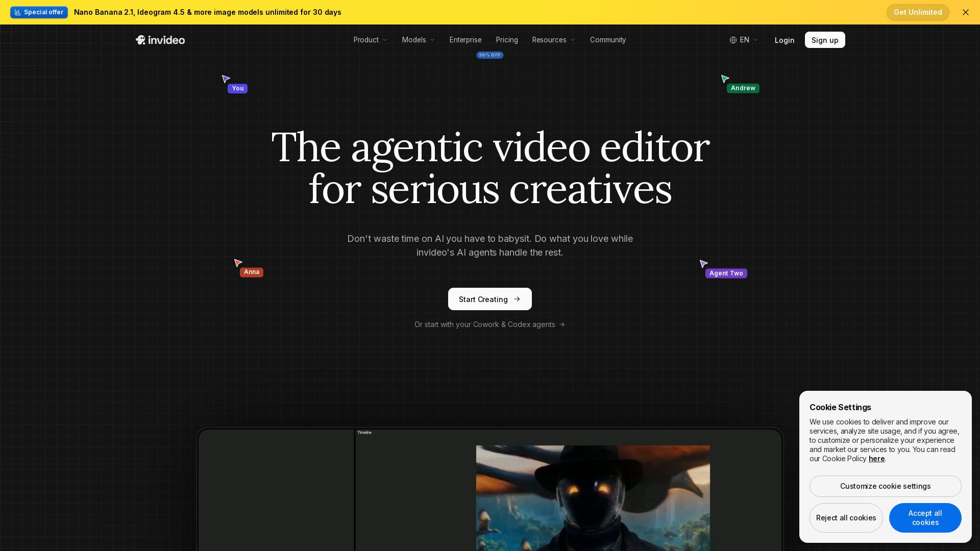Screen dimensions: 980x551
Task: Open the Cookie Policy here link
Action: (876, 459)
